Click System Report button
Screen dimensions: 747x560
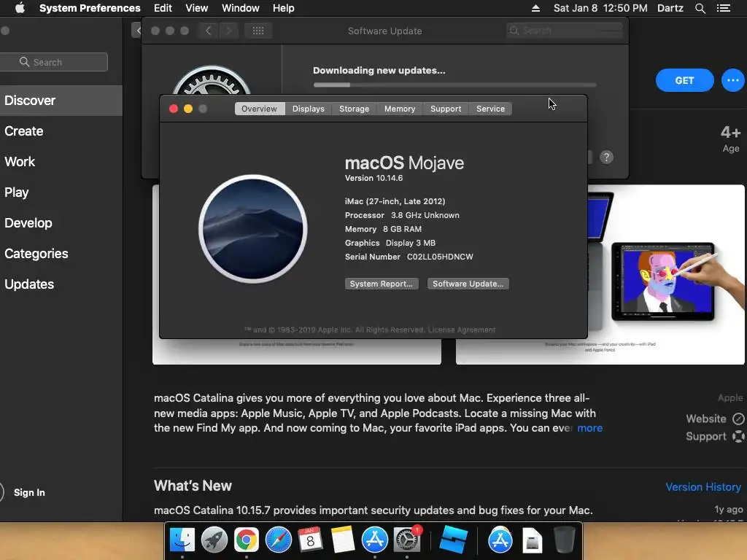382,284
